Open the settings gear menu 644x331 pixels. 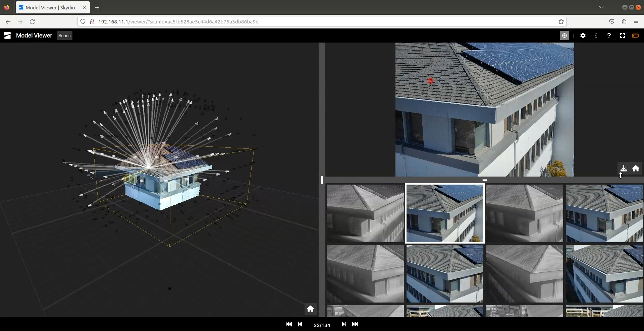583,36
